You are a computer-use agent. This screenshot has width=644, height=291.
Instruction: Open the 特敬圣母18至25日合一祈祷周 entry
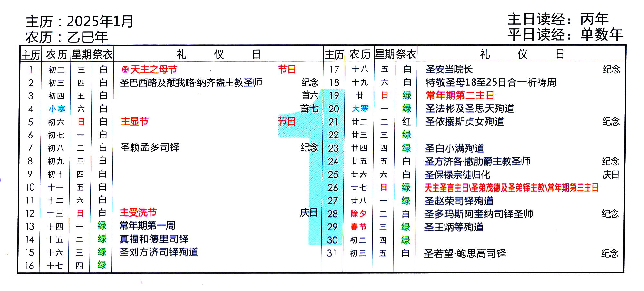pos(491,82)
